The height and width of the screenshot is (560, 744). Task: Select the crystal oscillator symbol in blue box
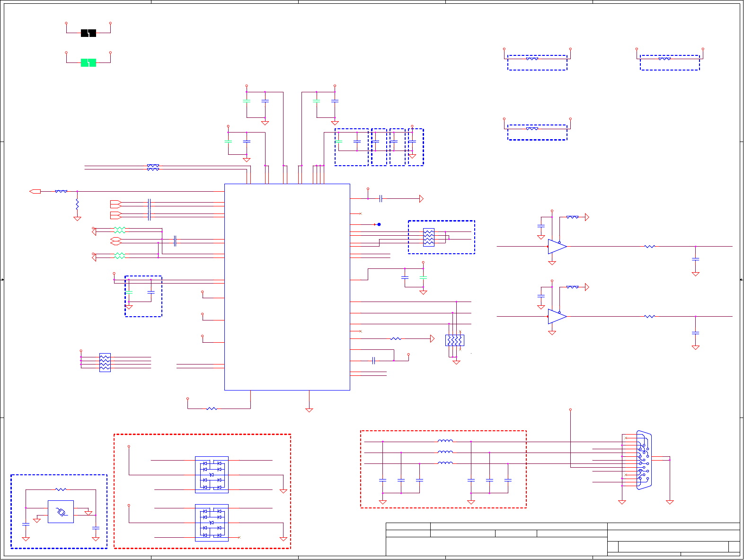tap(61, 512)
